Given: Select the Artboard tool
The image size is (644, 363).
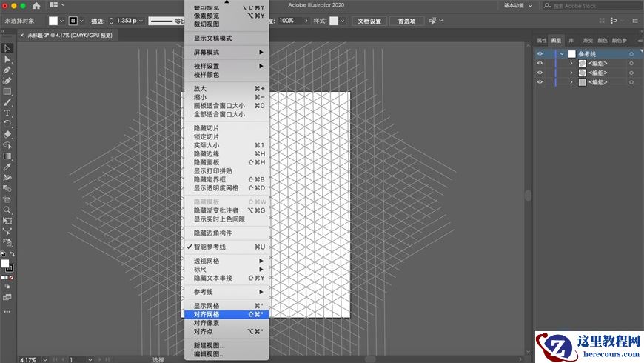Looking at the screenshot, I should click(7, 199).
